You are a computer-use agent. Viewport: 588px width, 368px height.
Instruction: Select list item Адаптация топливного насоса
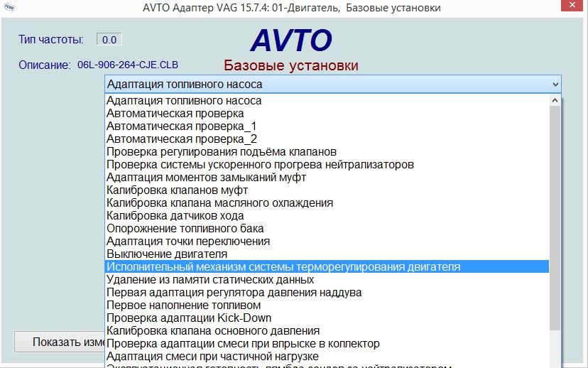(x=327, y=101)
